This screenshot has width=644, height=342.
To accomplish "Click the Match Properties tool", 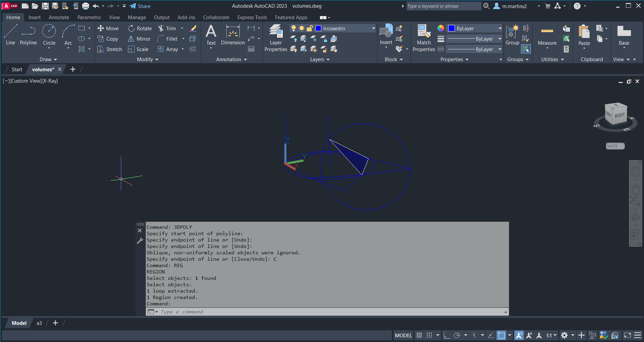I will coord(424,38).
